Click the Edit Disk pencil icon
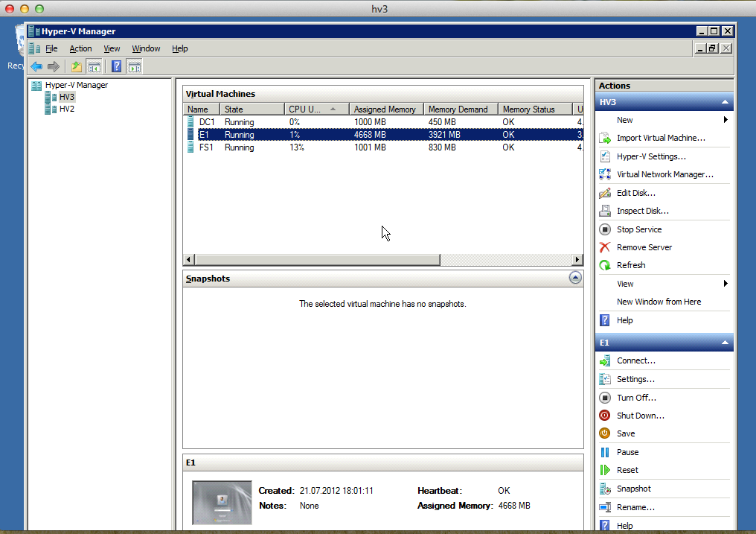756x534 pixels. tap(605, 193)
